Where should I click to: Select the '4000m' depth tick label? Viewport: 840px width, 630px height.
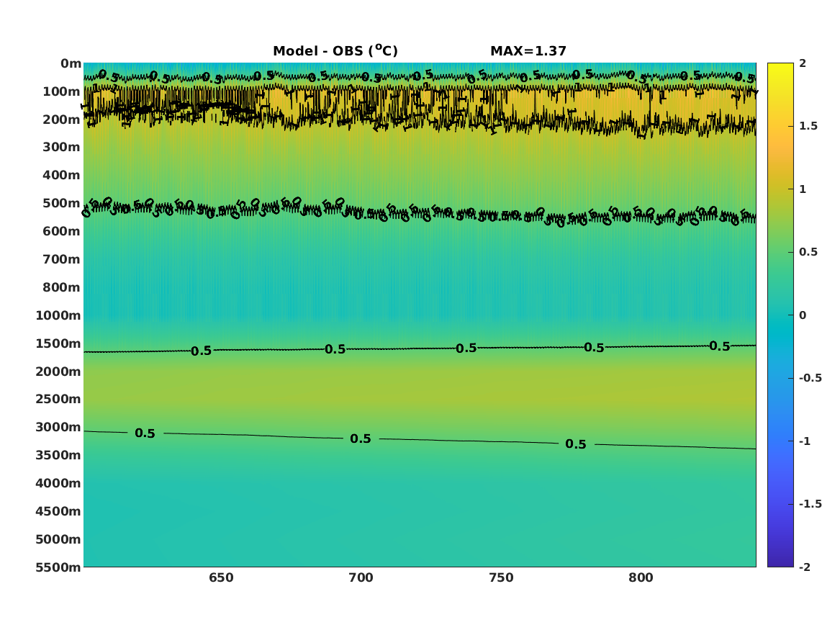pyautogui.click(x=58, y=483)
